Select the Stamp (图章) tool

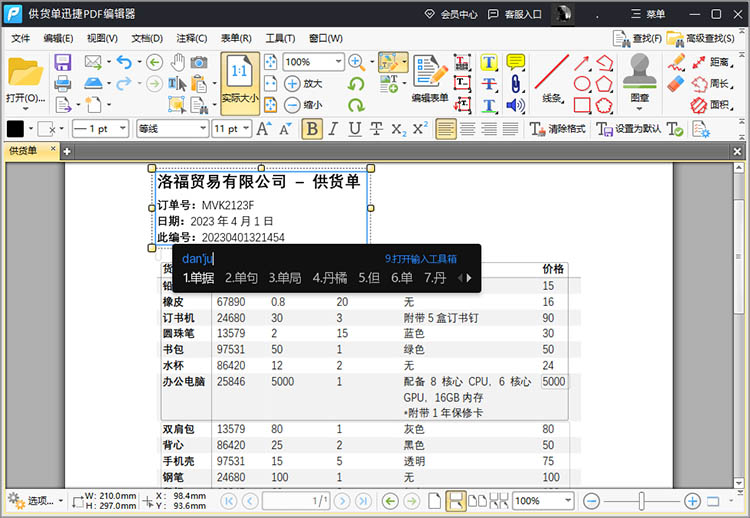[x=640, y=74]
